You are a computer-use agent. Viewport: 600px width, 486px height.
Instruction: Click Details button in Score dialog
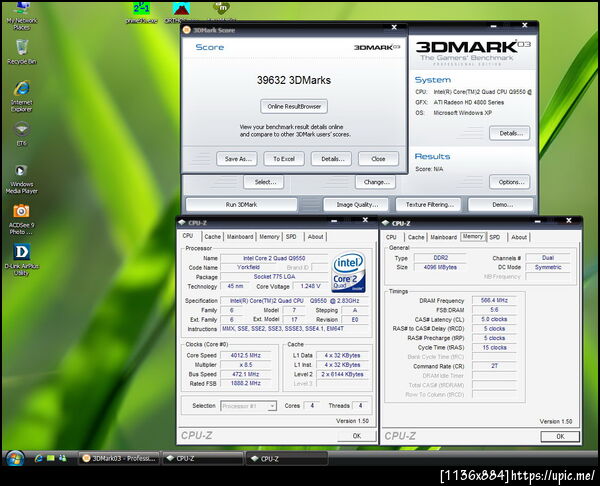[x=331, y=159]
